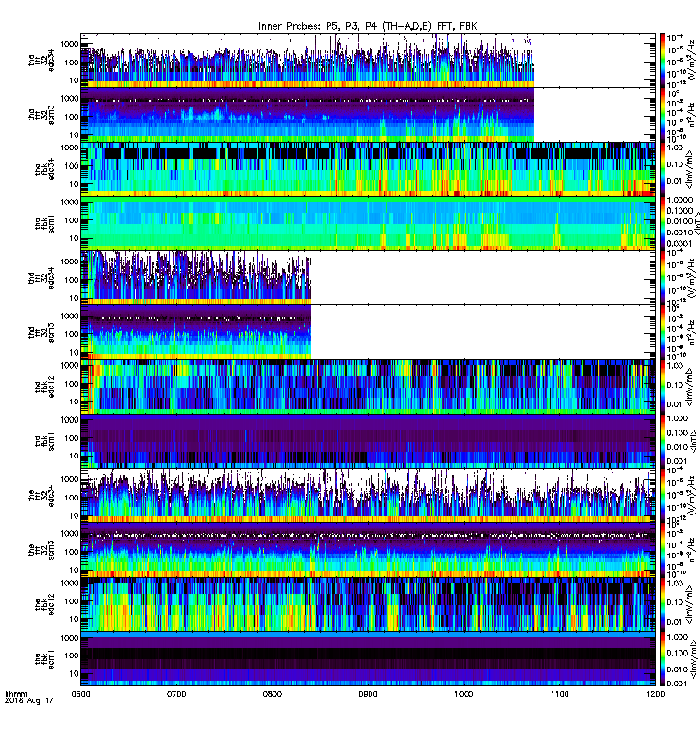The width and height of the screenshot is (700, 747).
Task: Click inside the the fbk edc12 spectrogram
Action: coord(368,604)
